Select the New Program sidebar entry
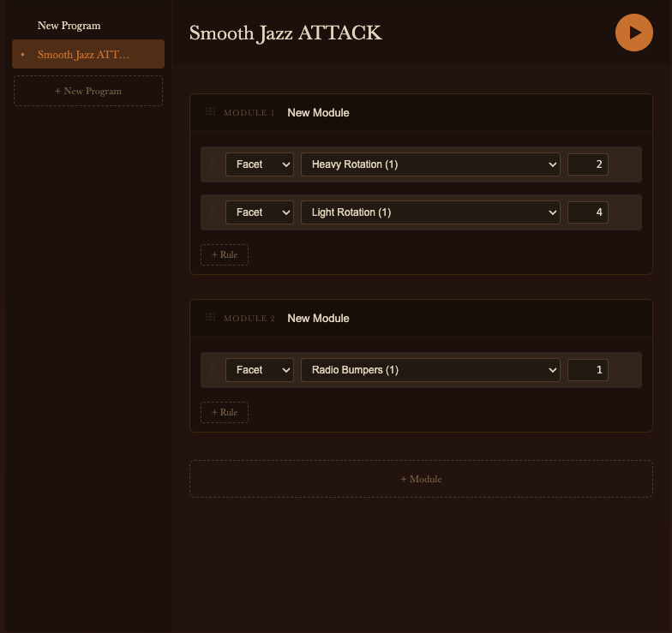The image size is (672, 633). pyautogui.click(x=87, y=26)
